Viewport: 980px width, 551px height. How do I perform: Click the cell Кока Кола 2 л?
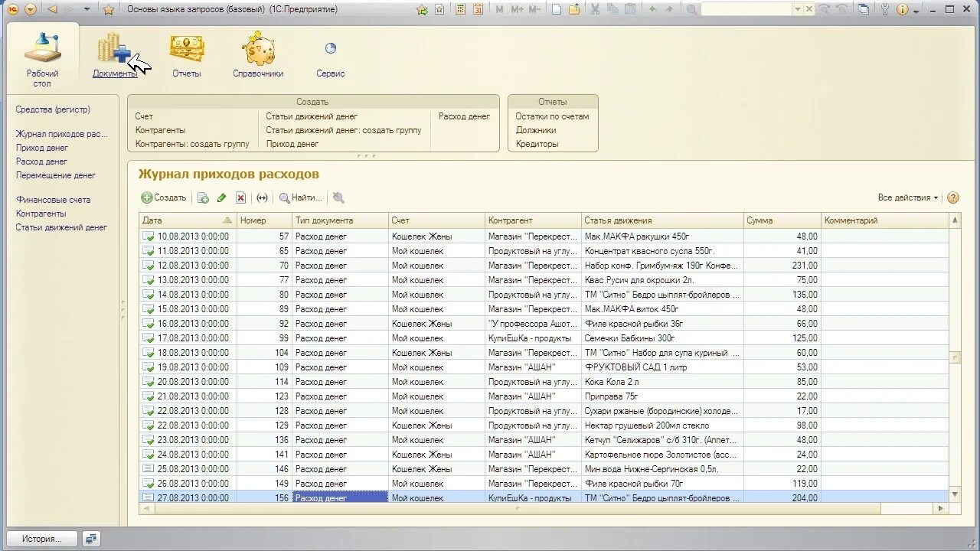point(662,382)
